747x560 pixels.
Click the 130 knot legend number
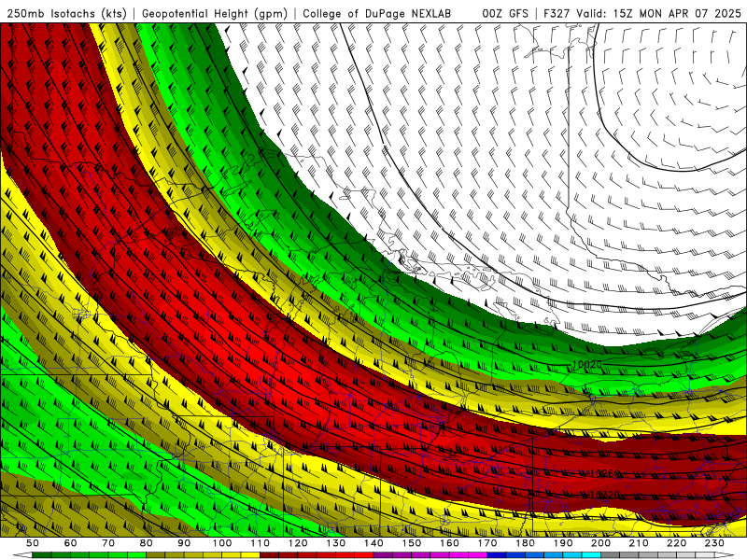point(336,543)
